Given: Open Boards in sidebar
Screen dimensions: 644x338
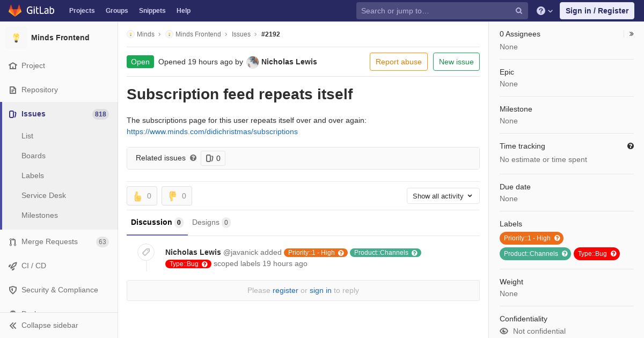Looking at the screenshot, I should 33,156.
